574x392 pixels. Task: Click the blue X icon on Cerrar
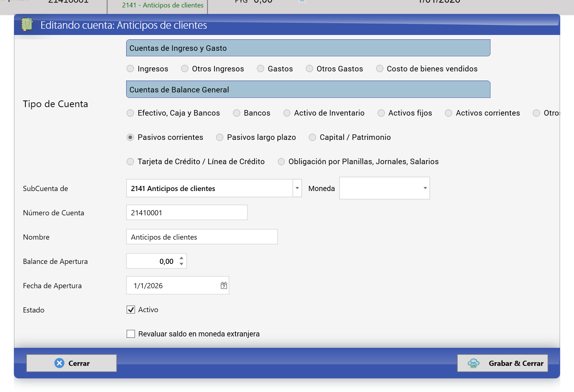tap(59, 363)
